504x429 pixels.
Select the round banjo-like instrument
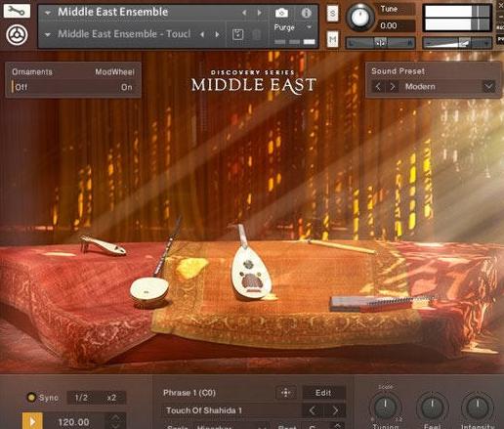pyautogui.click(x=150, y=290)
